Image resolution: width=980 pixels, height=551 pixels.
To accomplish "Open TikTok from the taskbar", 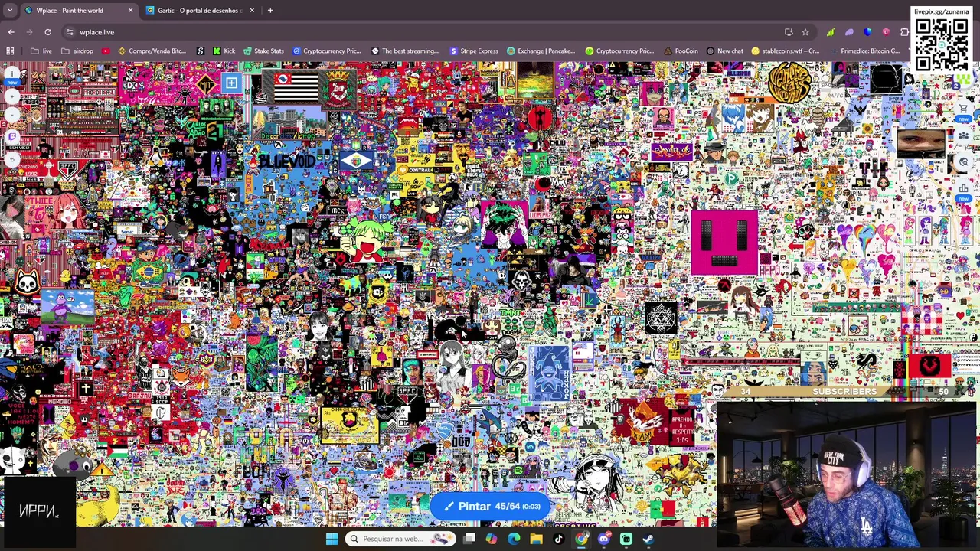I will 558,539.
